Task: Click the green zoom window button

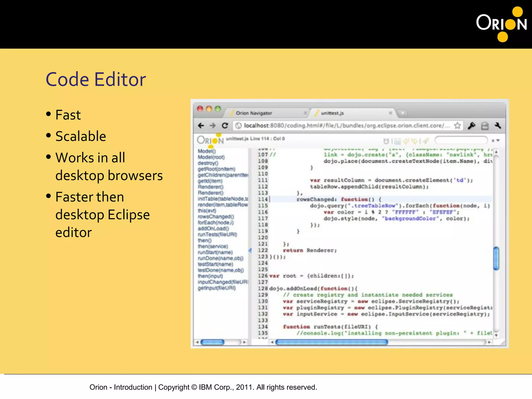Action: pyautogui.click(x=218, y=109)
